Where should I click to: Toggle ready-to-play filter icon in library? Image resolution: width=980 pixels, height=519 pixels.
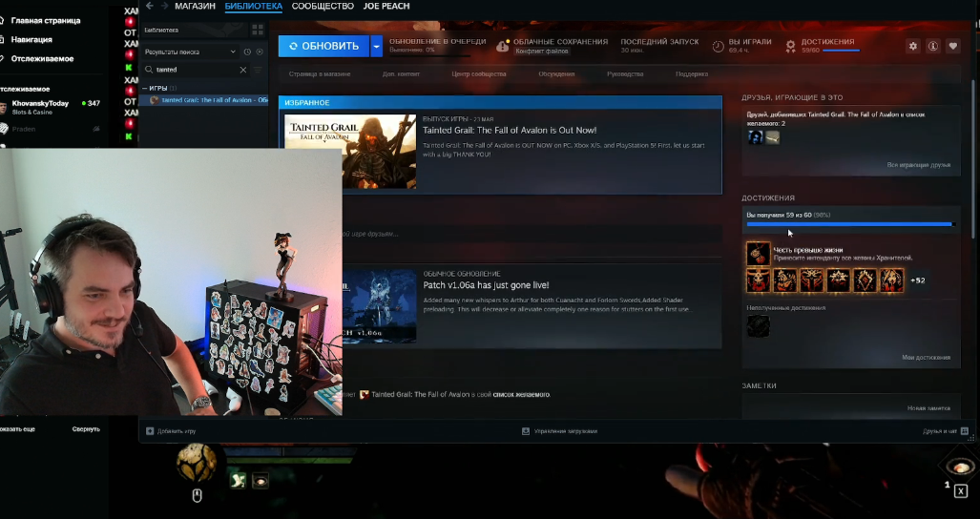[260, 52]
